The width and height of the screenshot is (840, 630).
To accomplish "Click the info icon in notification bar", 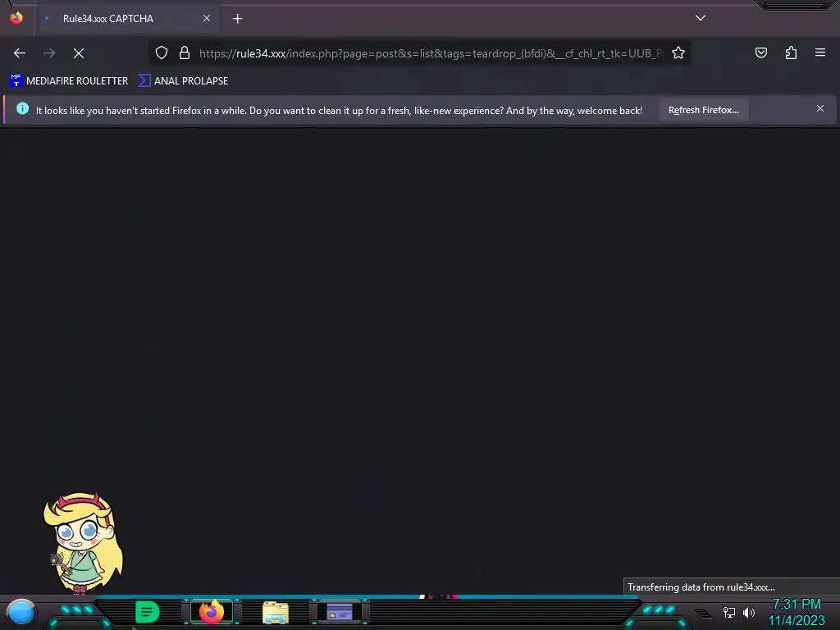I will 22,109.
